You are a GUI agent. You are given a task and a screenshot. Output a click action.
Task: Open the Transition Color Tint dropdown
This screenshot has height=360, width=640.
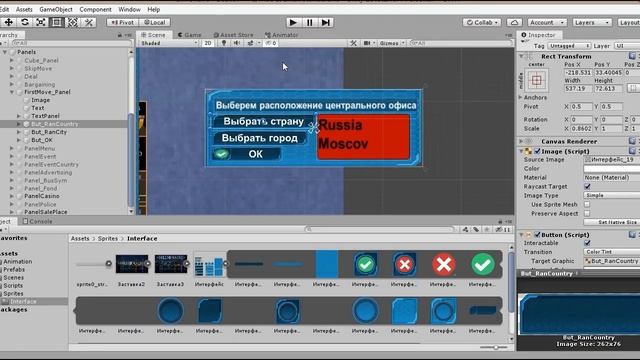click(611, 252)
